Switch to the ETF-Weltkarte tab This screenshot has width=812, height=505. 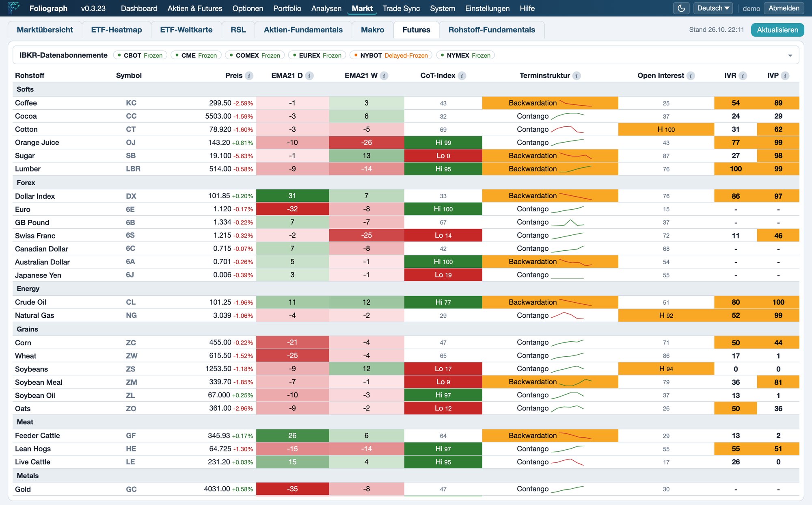186,30
